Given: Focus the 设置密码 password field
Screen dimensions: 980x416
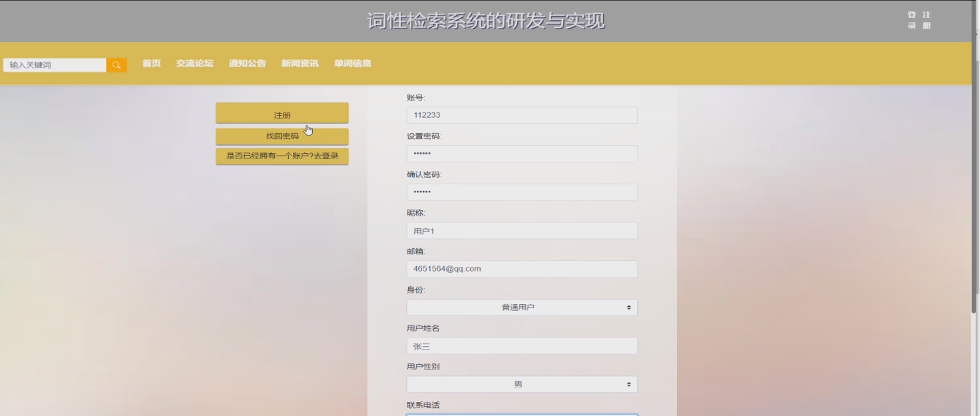Looking at the screenshot, I should (x=522, y=154).
